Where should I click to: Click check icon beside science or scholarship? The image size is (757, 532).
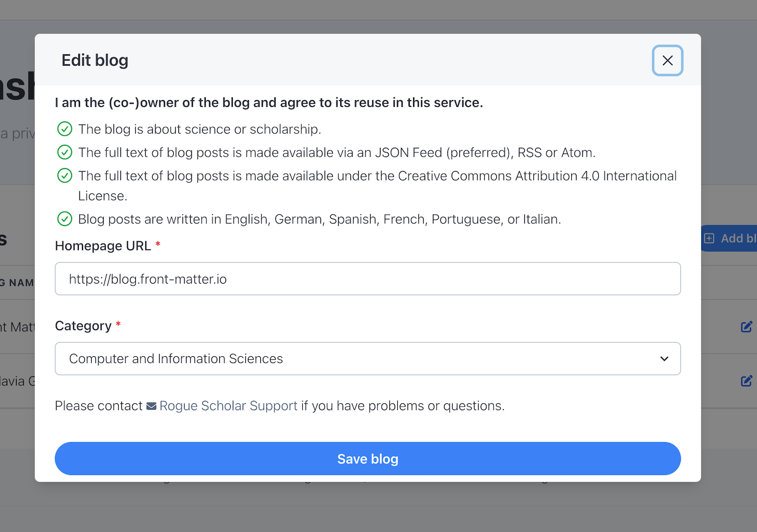click(65, 129)
